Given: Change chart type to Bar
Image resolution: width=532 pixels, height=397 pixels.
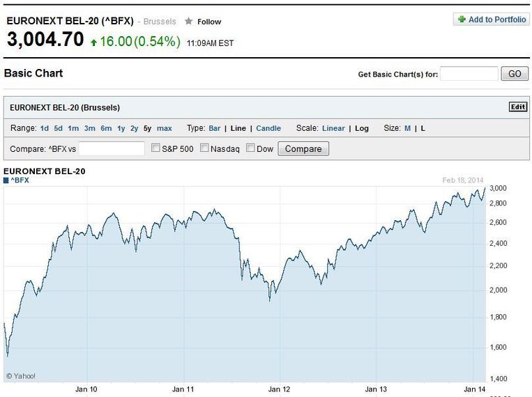Looking at the screenshot, I should click(x=214, y=128).
